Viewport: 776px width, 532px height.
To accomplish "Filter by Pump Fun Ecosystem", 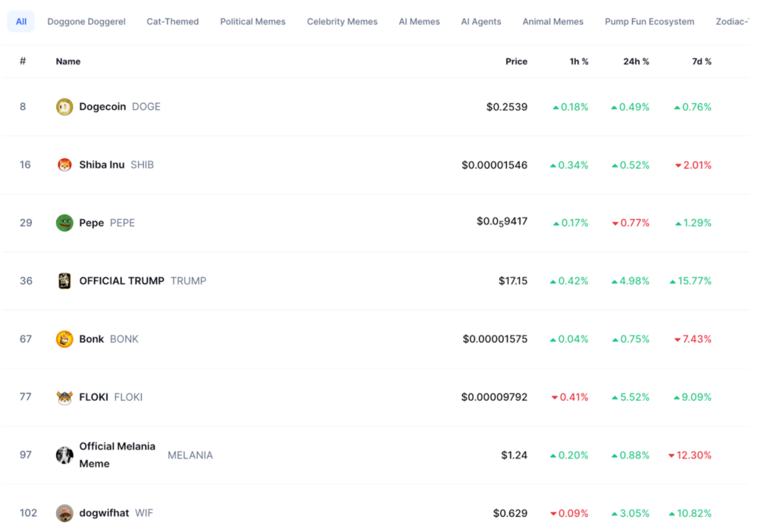I will click(x=649, y=21).
